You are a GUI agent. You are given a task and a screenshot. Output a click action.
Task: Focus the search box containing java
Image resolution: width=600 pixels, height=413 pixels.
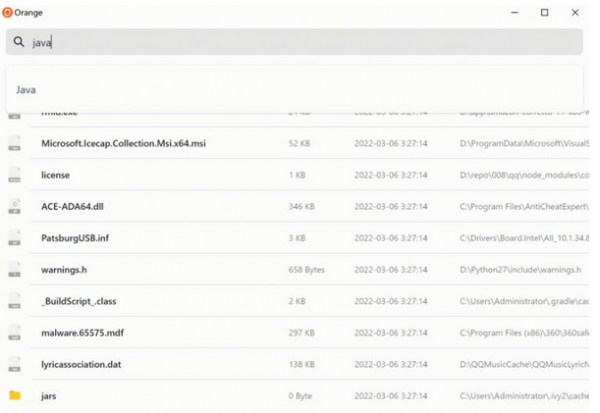294,42
